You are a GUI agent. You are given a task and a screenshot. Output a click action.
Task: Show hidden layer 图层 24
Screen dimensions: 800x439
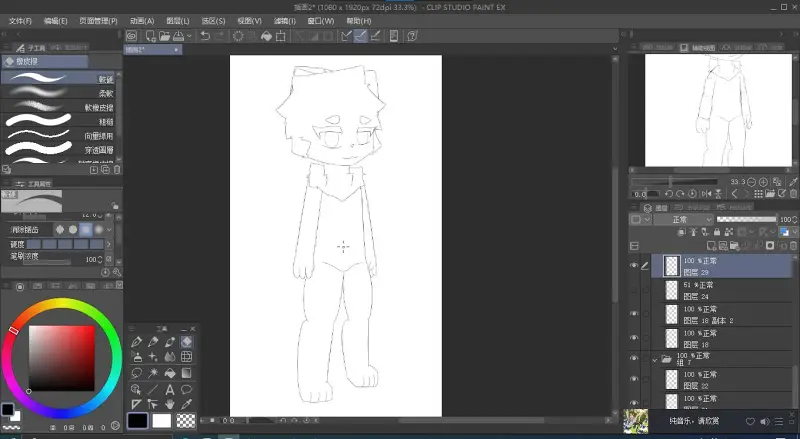click(x=634, y=290)
